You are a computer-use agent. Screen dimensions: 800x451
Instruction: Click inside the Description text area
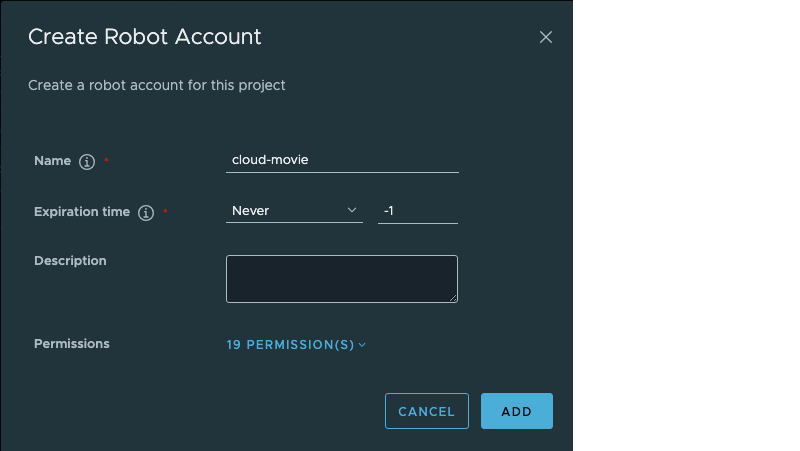342,279
